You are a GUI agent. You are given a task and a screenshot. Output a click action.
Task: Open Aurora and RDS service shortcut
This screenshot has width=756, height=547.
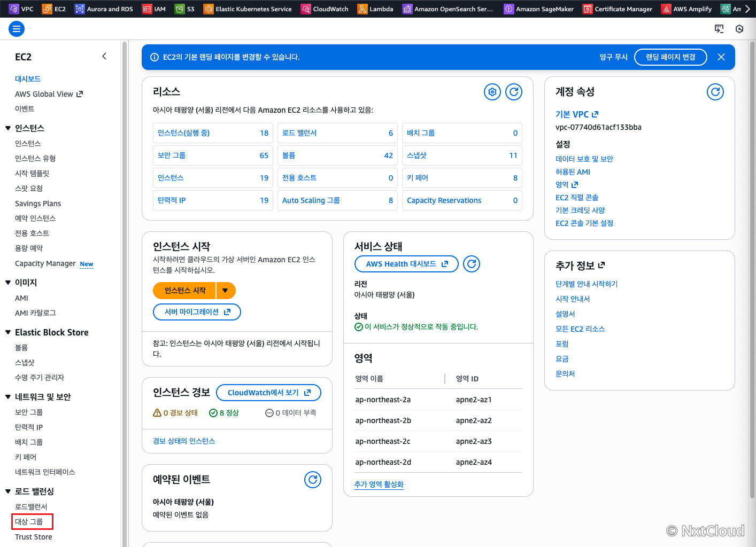click(104, 9)
